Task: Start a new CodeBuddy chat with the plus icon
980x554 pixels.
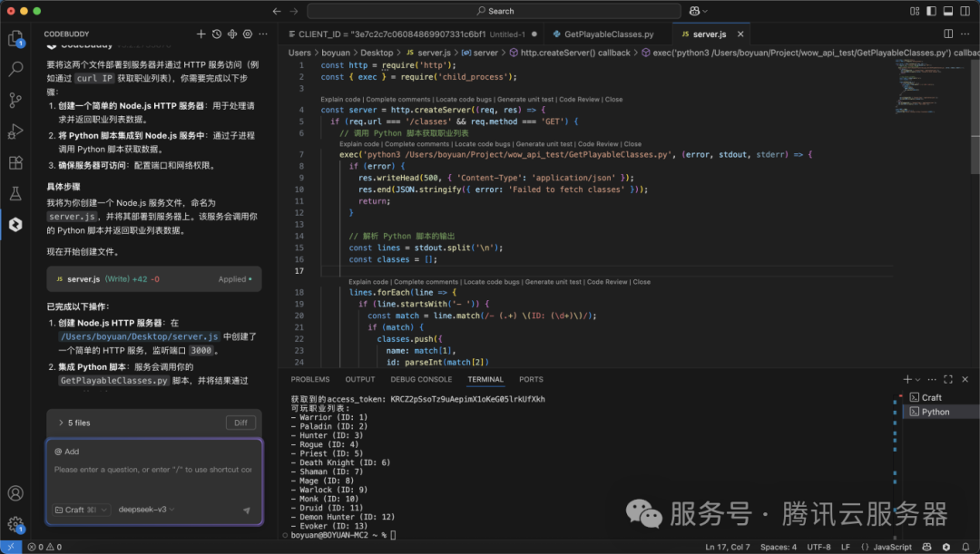Action: click(x=201, y=34)
